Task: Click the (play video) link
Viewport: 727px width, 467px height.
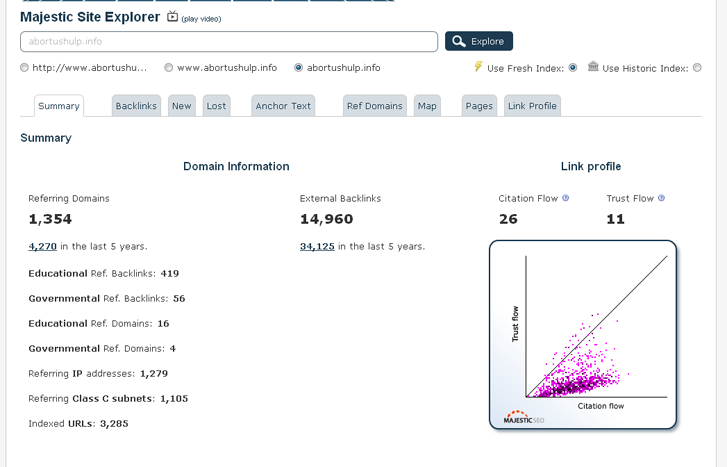Action: [x=201, y=19]
